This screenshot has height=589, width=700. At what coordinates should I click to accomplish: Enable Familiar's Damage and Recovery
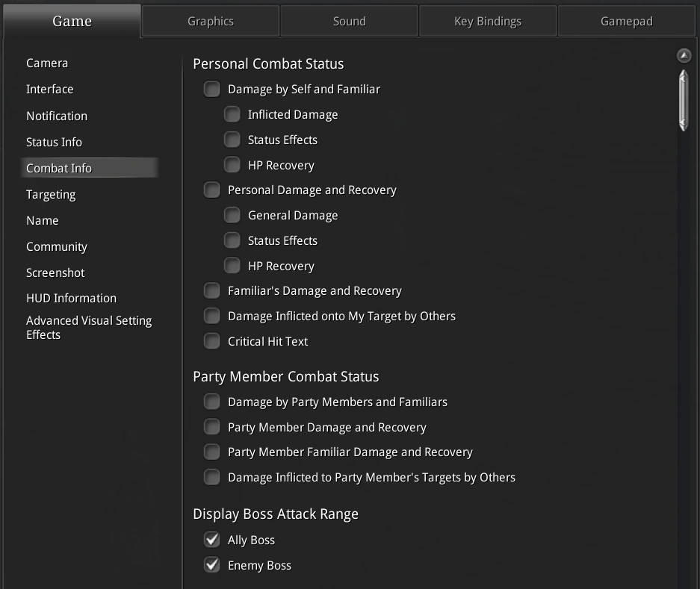212,291
